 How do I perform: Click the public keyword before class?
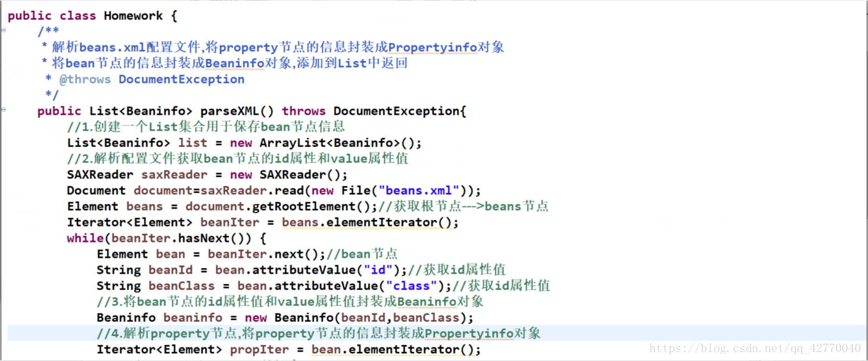point(30,15)
